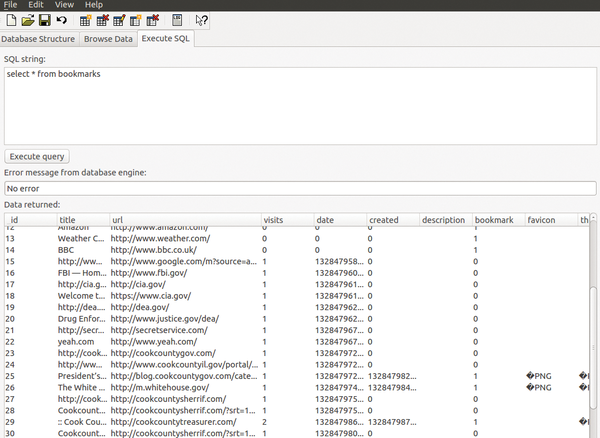The image size is (600, 438).
Task: Open the View menu
Action: [64, 5]
